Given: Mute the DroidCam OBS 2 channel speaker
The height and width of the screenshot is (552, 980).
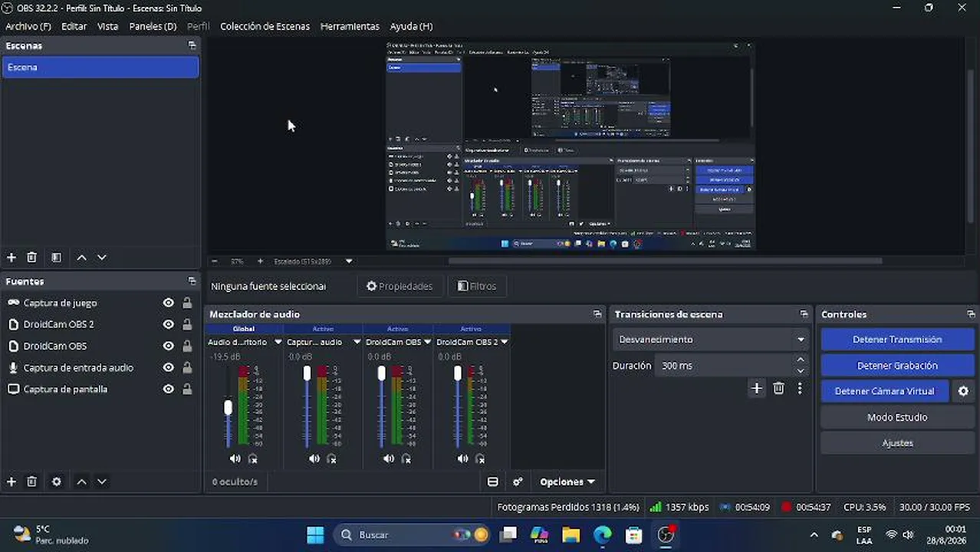Looking at the screenshot, I should [462, 458].
